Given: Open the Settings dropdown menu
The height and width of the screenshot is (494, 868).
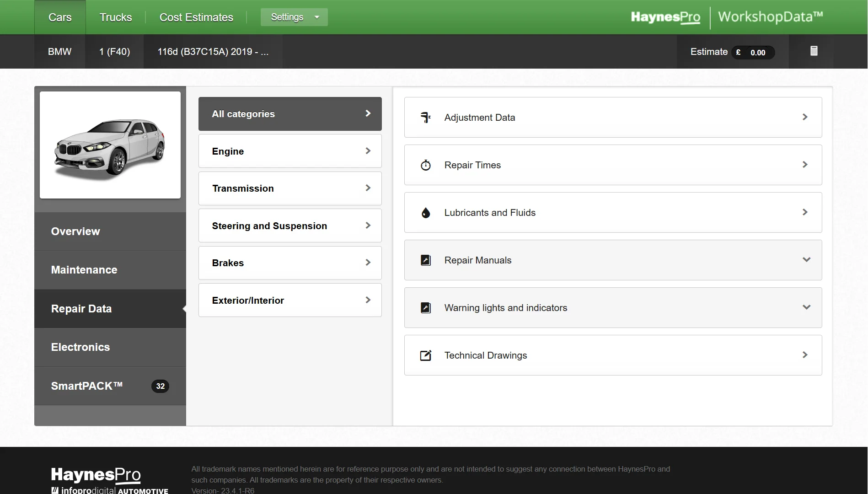Looking at the screenshot, I should 294,17.
